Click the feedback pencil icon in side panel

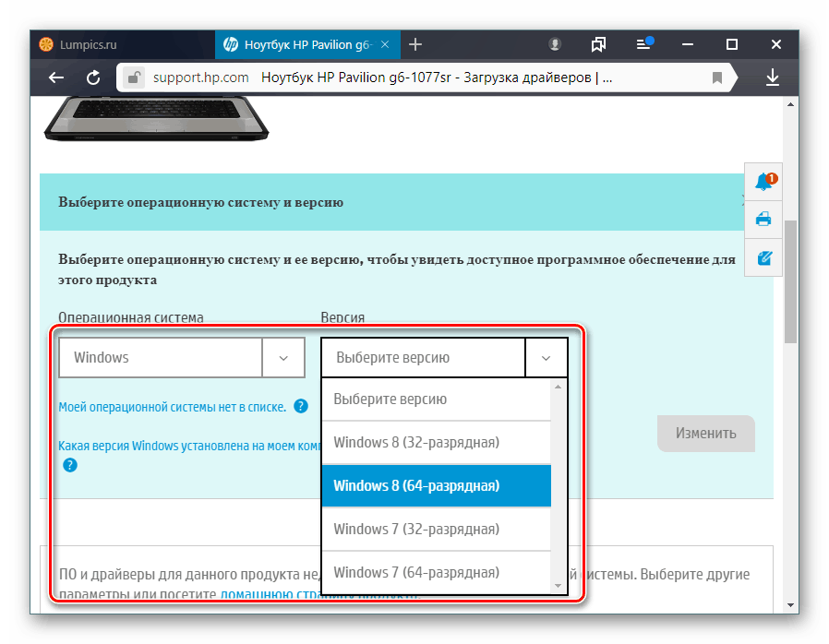[763, 257]
